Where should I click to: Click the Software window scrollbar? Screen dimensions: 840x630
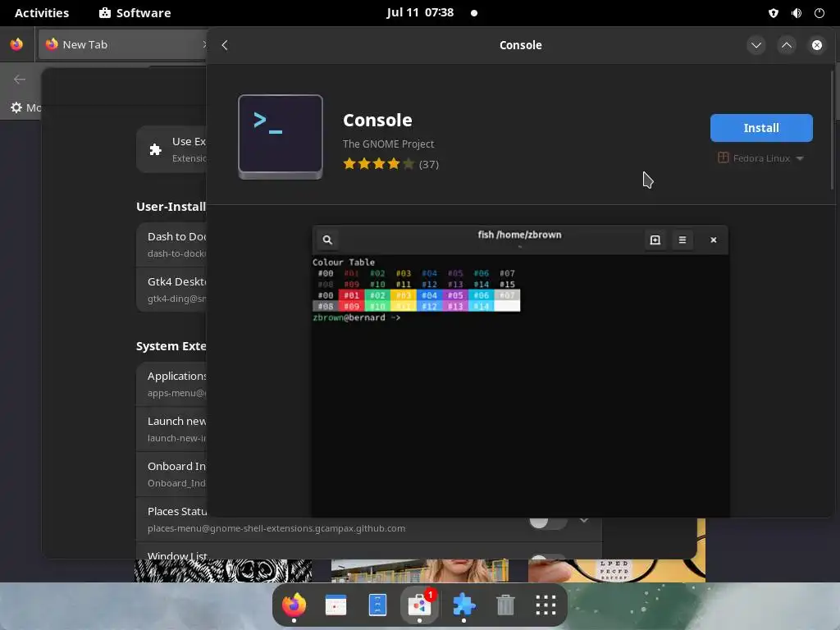pos(832,130)
